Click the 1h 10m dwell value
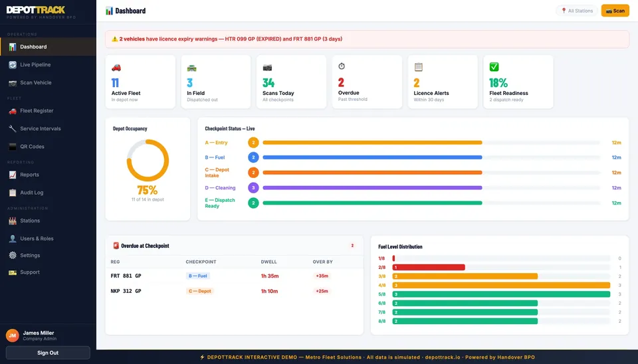 269,291
